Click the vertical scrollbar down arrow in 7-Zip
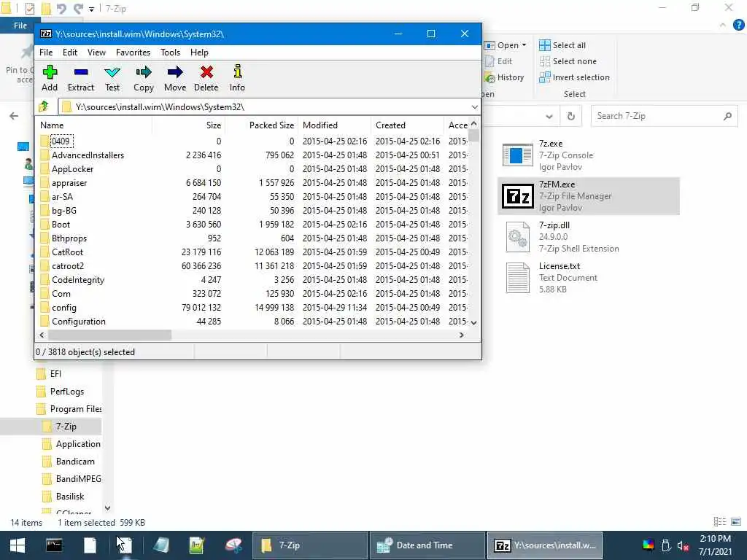747x560 pixels. coord(473,322)
